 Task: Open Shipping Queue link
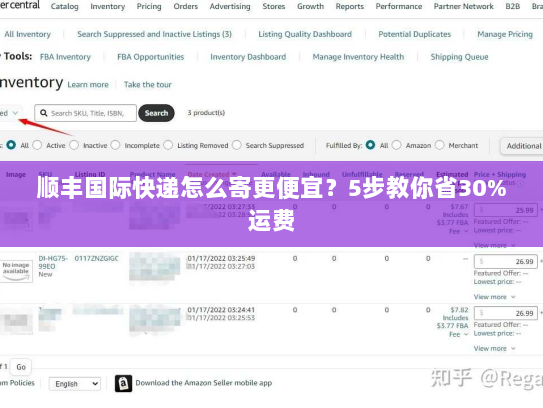point(460,57)
